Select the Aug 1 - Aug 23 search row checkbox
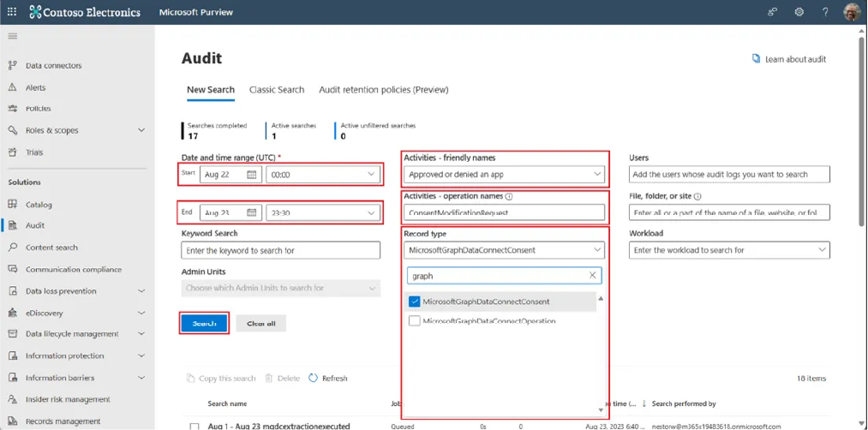 click(195, 426)
